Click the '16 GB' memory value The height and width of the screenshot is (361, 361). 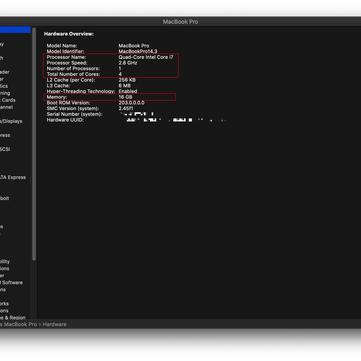point(125,97)
